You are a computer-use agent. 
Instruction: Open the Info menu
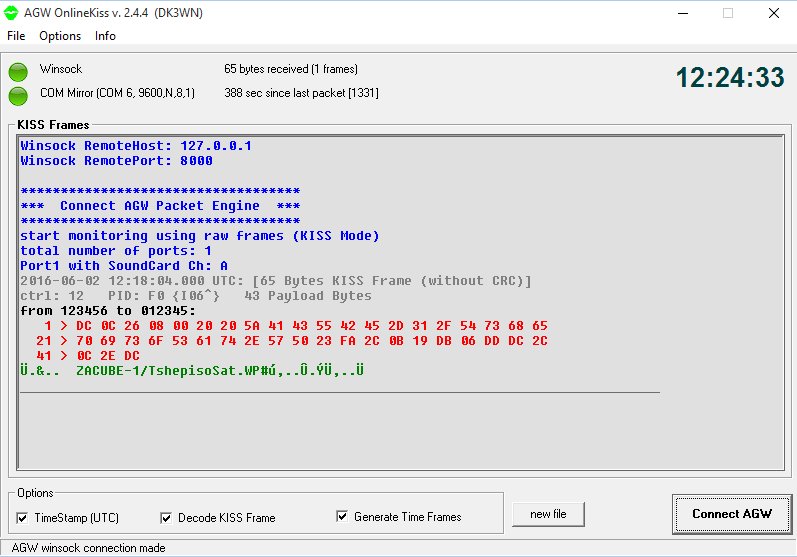(105, 36)
